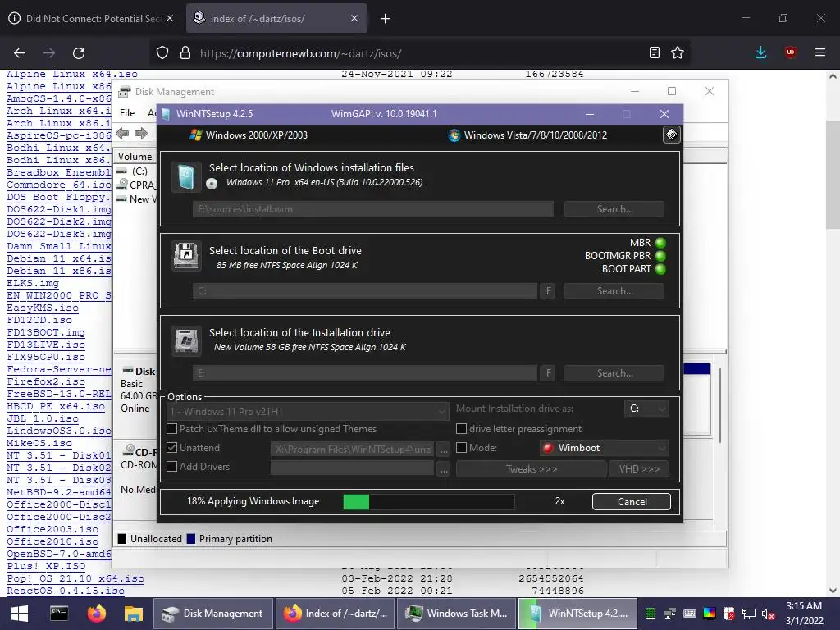The height and width of the screenshot is (630, 840).
Task: Toggle Firefox reader view icon
Action: (x=654, y=52)
